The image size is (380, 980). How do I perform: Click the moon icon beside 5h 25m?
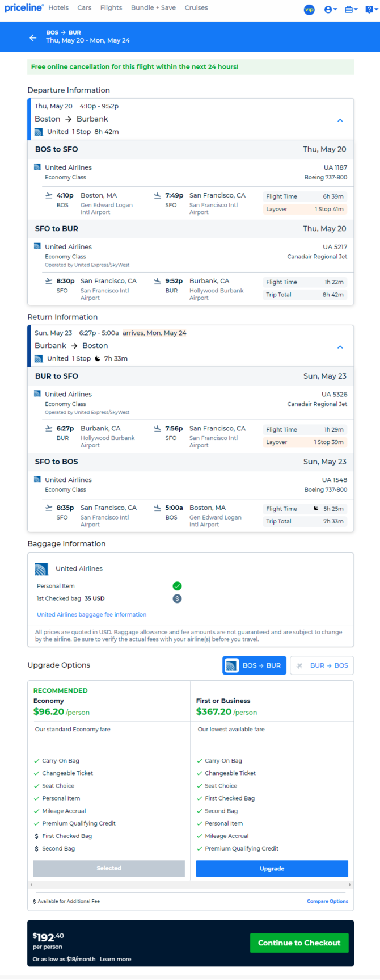[316, 509]
